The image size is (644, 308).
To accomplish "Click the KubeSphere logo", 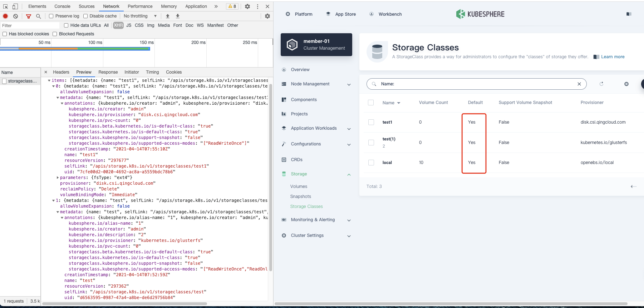I will pyautogui.click(x=480, y=14).
